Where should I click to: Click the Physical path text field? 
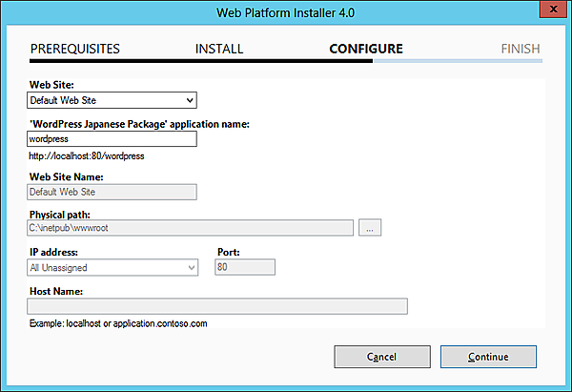pos(191,228)
